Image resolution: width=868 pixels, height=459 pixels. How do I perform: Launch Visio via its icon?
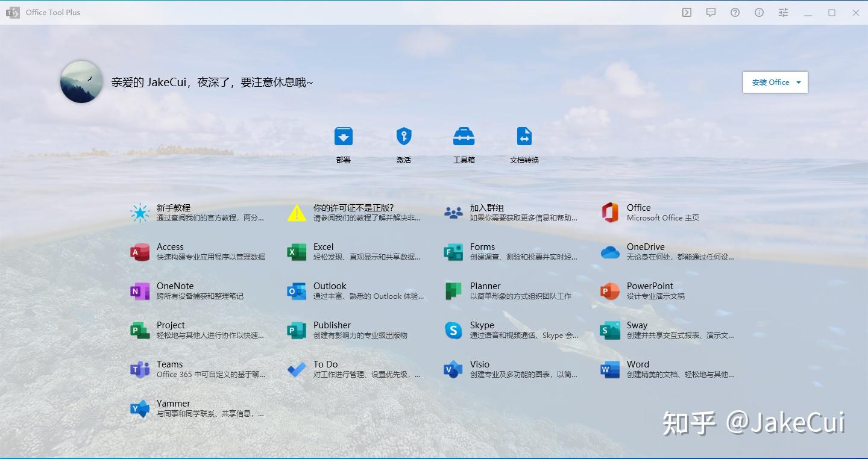[453, 369]
